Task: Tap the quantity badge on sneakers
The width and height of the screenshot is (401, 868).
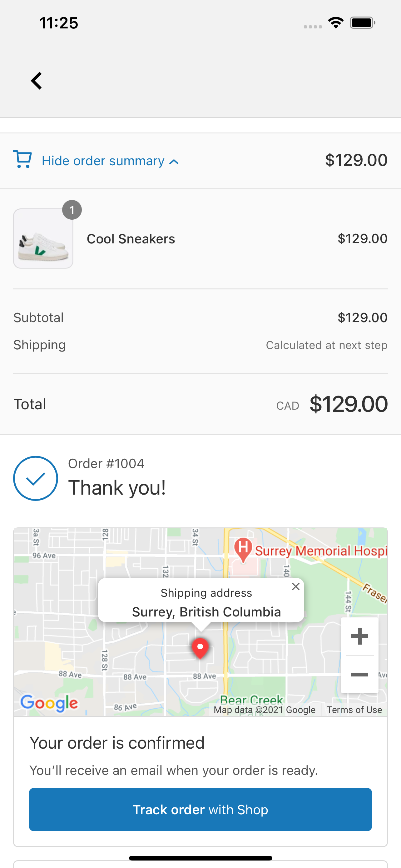Action: click(72, 210)
